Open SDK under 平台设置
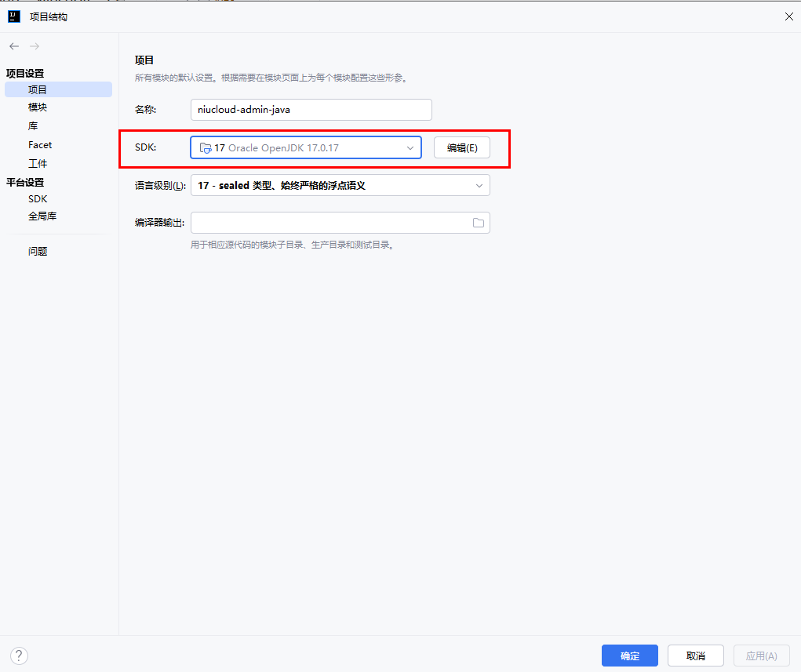 coord(38,199)
